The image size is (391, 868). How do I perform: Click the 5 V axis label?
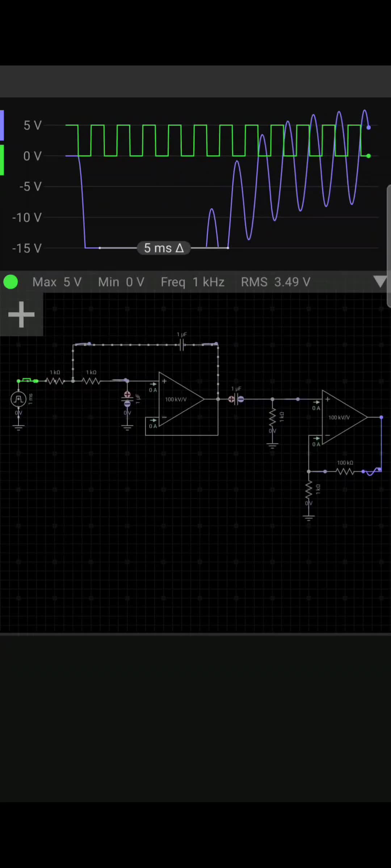click(x=33, y=125)
